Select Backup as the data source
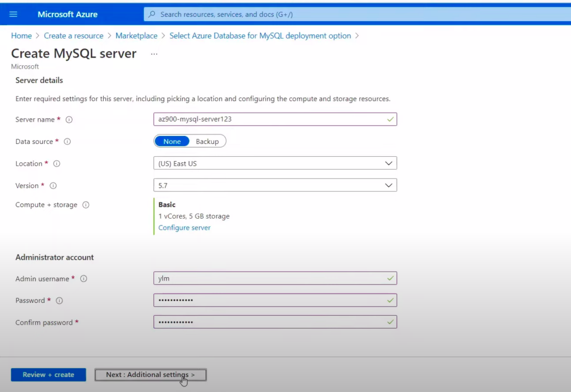 (207, 142)
